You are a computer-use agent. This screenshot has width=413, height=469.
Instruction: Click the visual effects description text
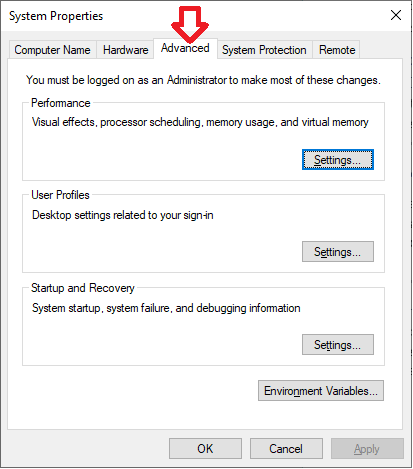pyautogui.click(x=200, y=122)
